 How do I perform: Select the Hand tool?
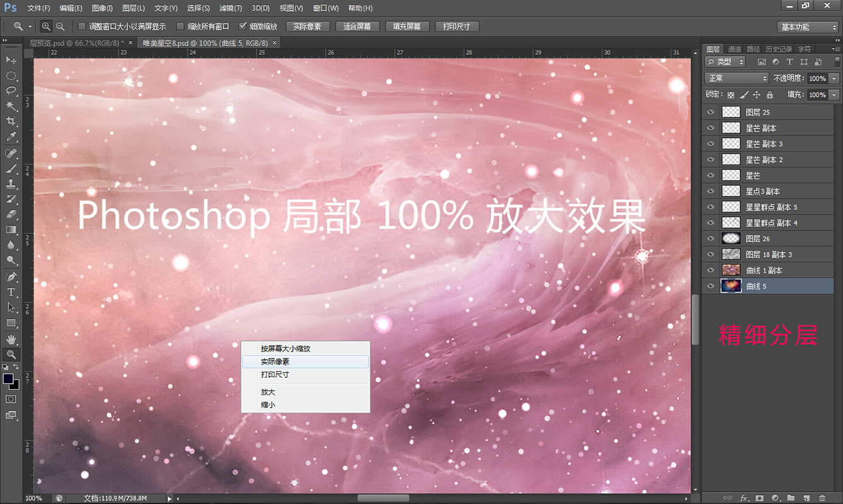11,340
